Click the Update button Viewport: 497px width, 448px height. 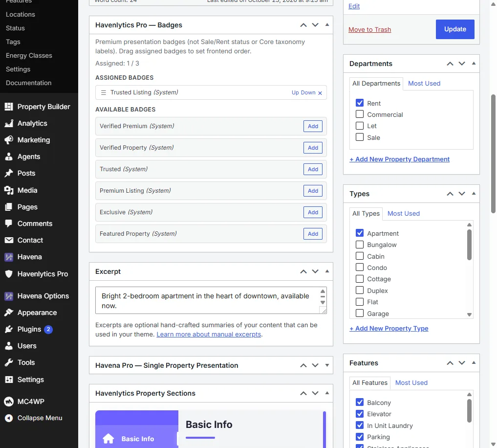pyautogui.click(x=455, y=29)
